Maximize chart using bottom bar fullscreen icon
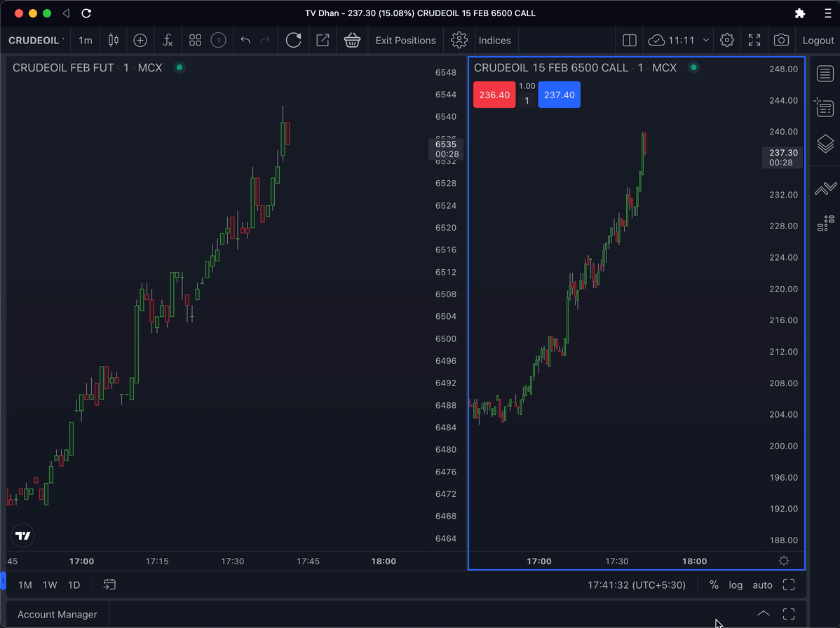 (789, 585)
